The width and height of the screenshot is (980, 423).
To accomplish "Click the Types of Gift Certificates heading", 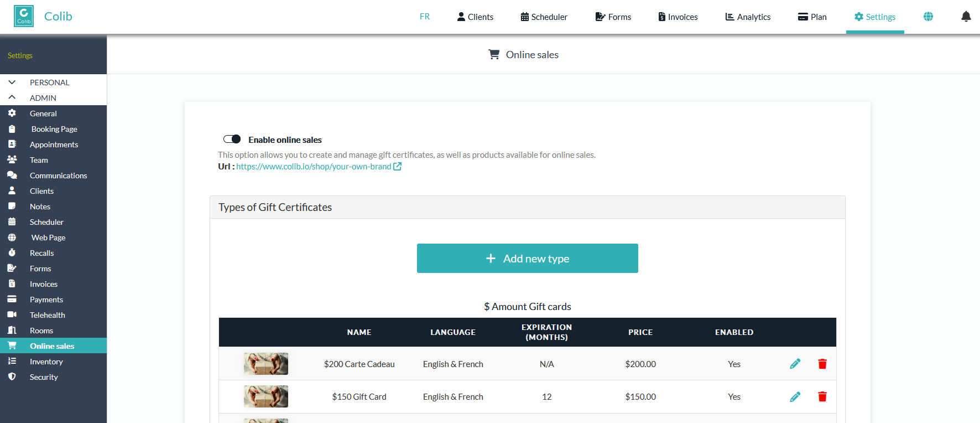I will click(275, 207).
